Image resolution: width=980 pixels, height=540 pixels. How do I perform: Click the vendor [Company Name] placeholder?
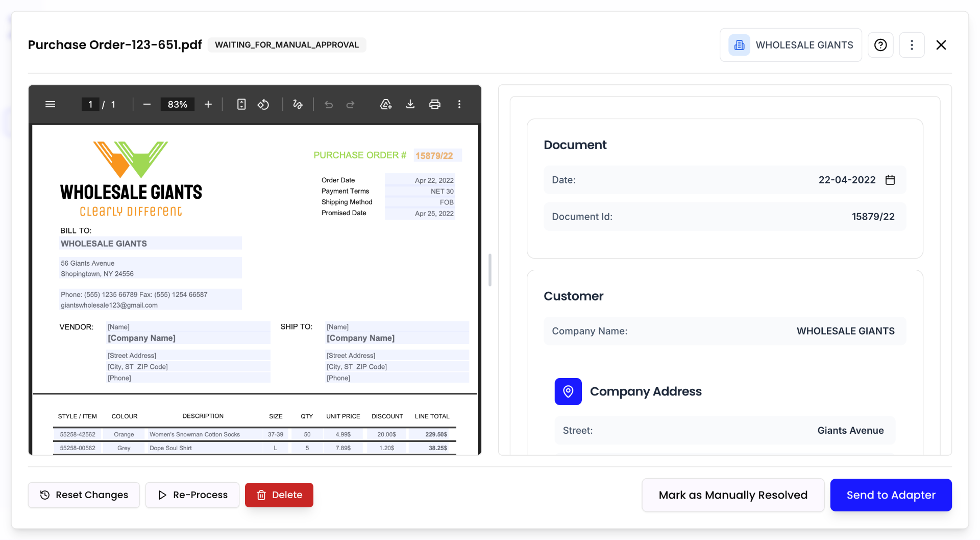141,338
